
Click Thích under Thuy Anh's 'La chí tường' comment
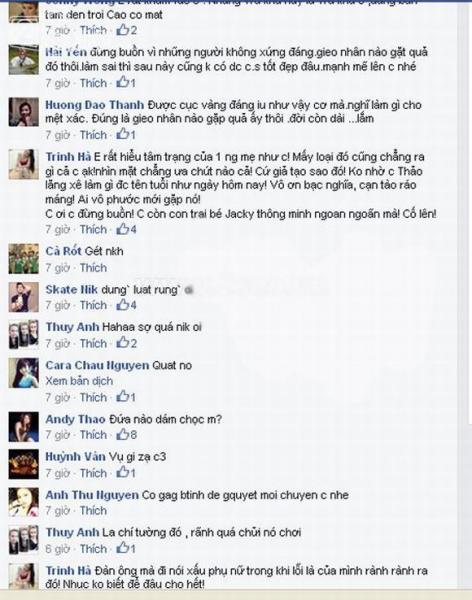pos(93,549)
